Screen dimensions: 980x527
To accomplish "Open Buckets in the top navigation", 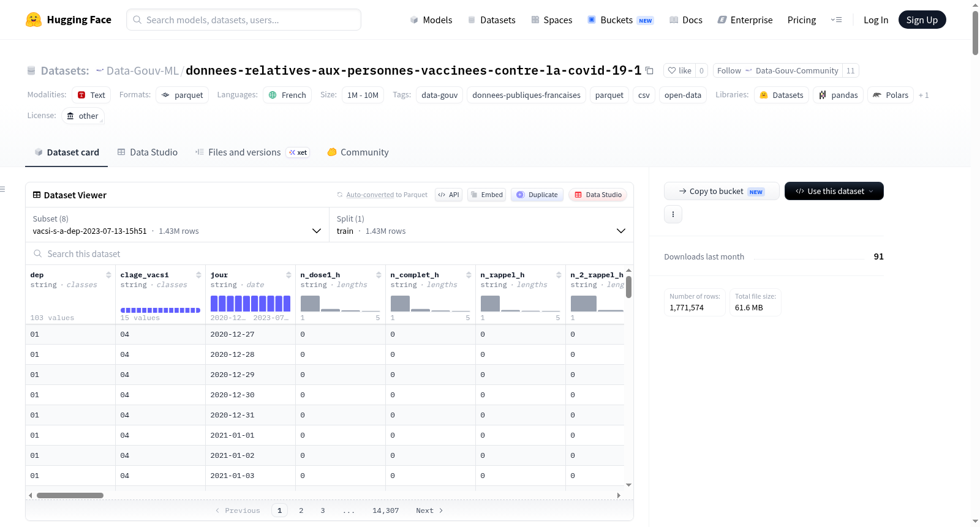I will (x=620, y=20).
